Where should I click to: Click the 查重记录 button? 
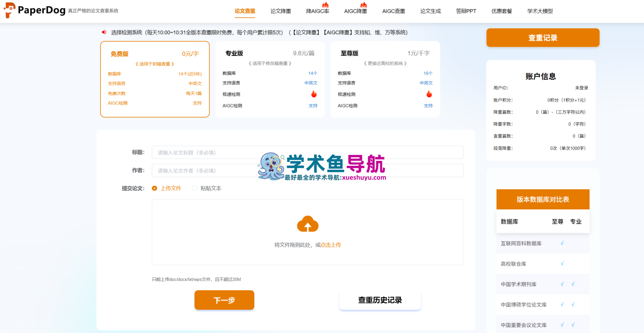543,38
